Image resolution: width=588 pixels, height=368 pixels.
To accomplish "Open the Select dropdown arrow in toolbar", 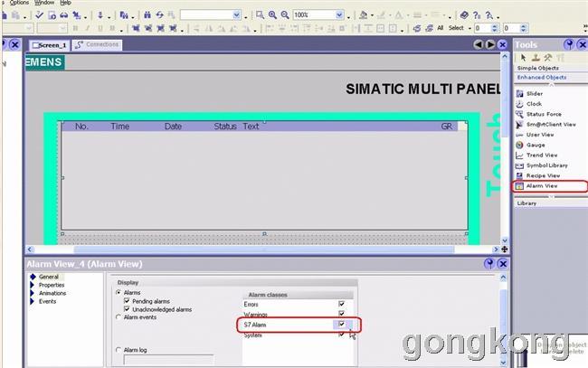I will point(469,28).
